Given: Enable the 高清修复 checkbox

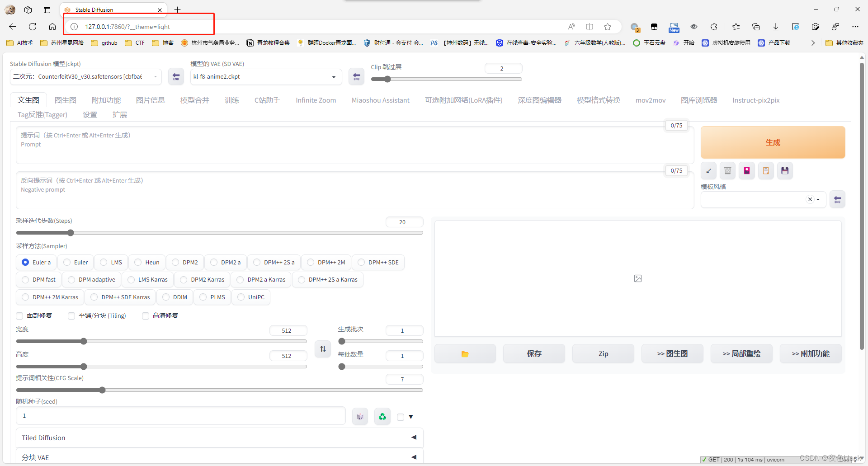Looking at the screenshot, I should click(x=146, y=316).
